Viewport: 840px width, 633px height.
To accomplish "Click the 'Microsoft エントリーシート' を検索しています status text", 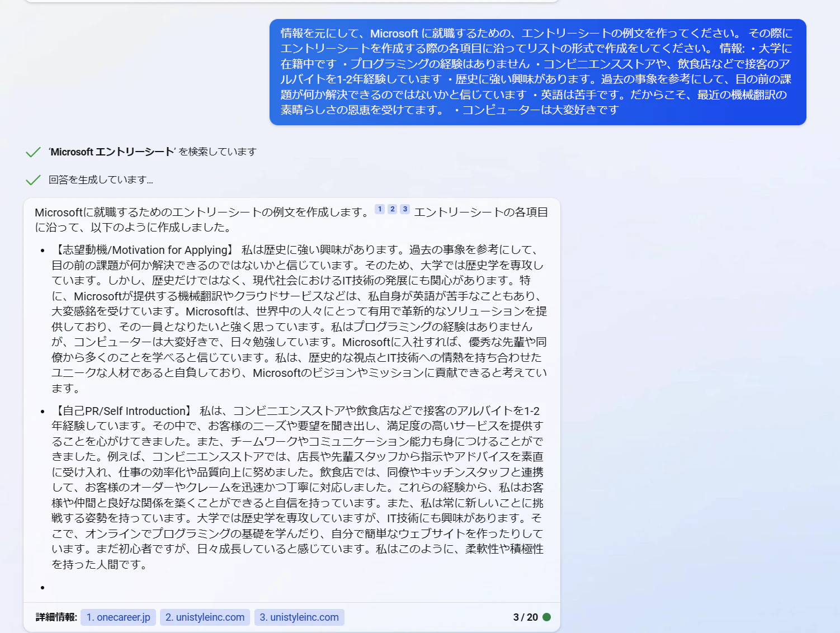I will [153, 152].
